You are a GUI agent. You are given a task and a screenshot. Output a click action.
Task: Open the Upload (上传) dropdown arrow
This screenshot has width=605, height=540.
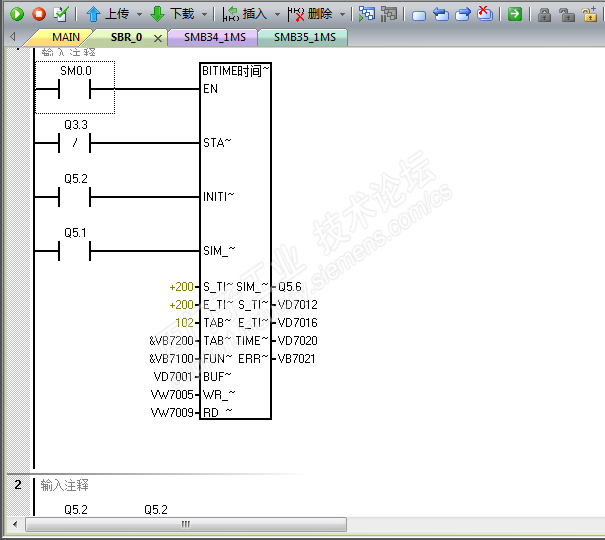click(x=139, y=15)
